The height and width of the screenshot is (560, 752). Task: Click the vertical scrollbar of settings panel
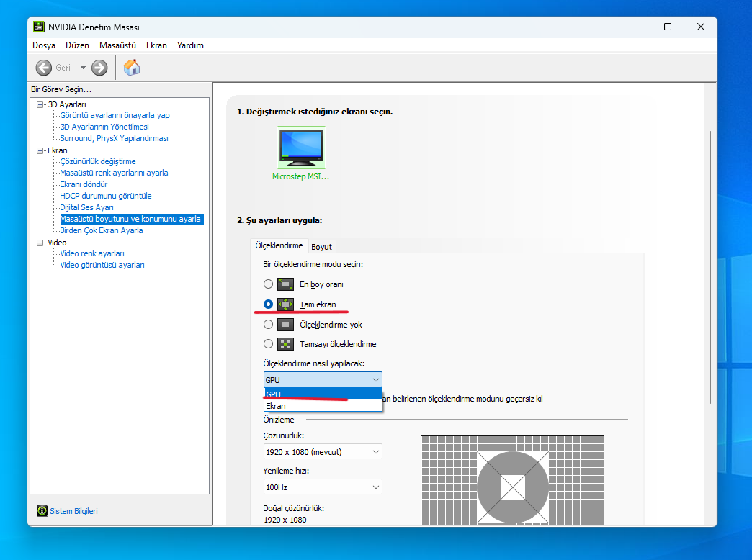click(x=710, y=267)
